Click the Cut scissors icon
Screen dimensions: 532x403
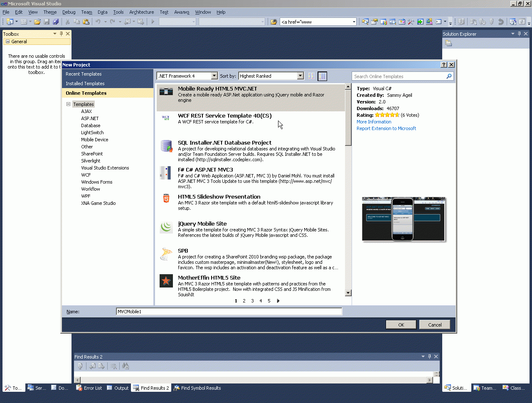(x=68, y=22)
